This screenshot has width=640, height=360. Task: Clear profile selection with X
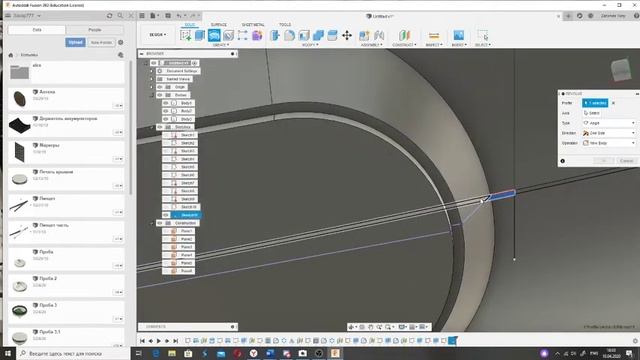(x=613, y=103)
